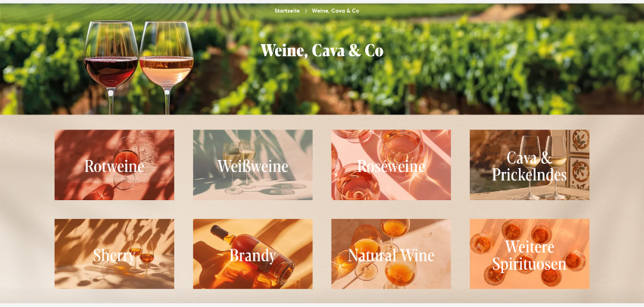Click the Weine, Cava & Co page heading
The width and height of the screenshot is (644, 307).
click(x=322, y=51)
